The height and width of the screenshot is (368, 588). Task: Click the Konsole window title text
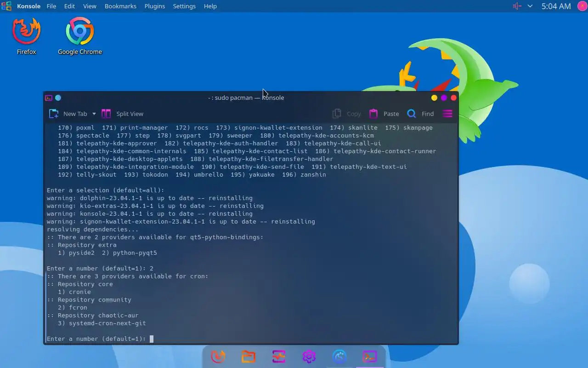[246, 98]
